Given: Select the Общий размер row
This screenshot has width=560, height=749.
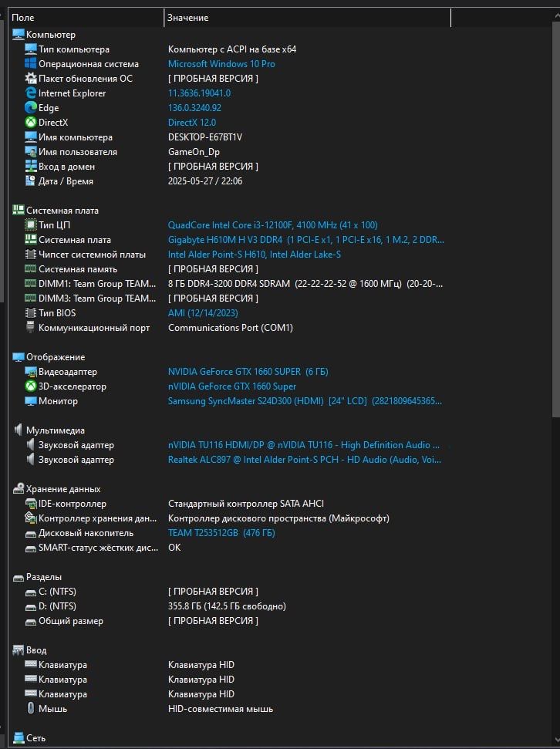Looking at the screenshot, I should [x=229, y=621].
